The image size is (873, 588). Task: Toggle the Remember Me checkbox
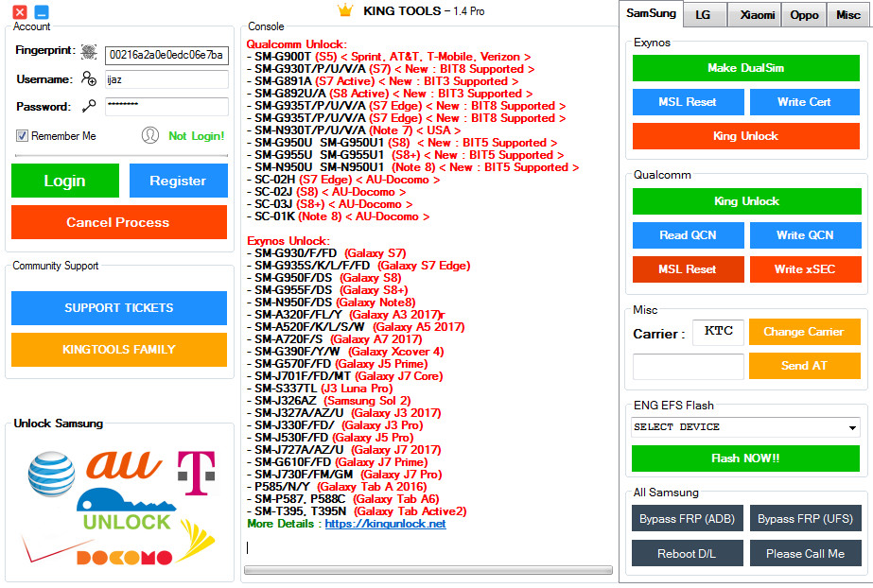[x=22, y=136]
